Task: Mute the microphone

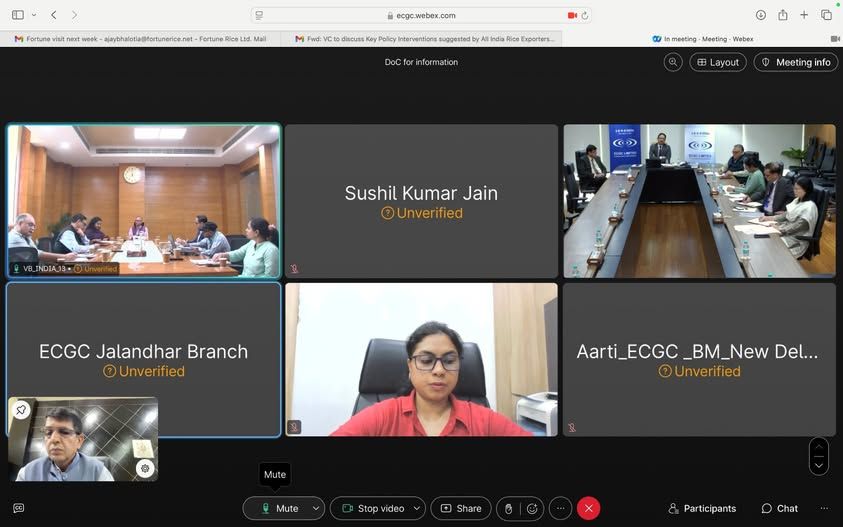Action: (x=279, y=508)
